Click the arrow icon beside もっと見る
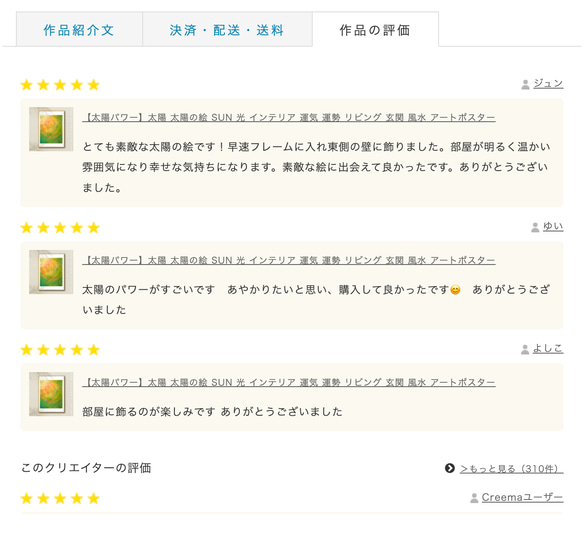583x537 pixels. 450,468
